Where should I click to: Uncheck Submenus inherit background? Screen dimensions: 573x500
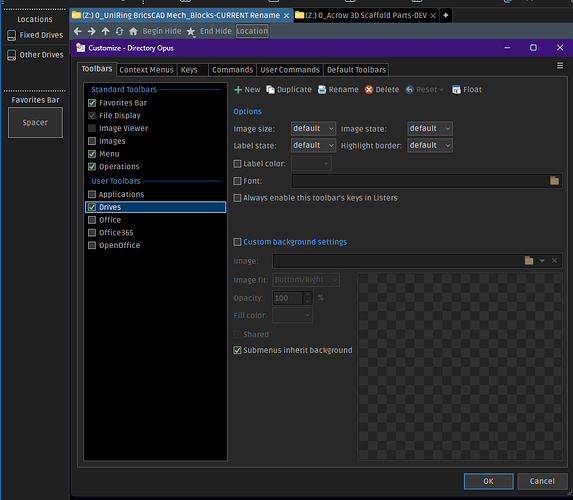coord(237,350)
